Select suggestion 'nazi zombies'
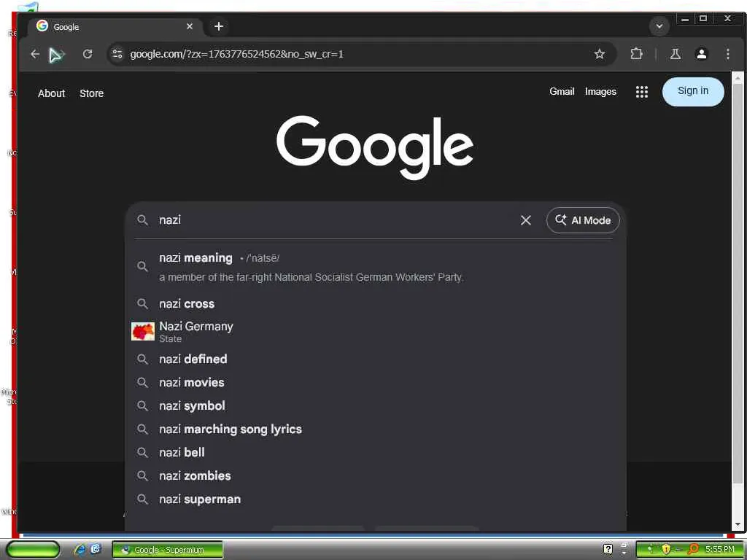The width and height of the screenshot is (747, 560). point(376,475)
